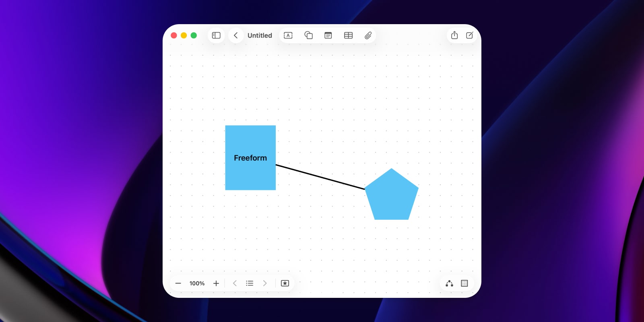The height and width of the screenshot is (322, 644).
Task: Toggle the sidebar panel icon
Action: pos(216,35)
